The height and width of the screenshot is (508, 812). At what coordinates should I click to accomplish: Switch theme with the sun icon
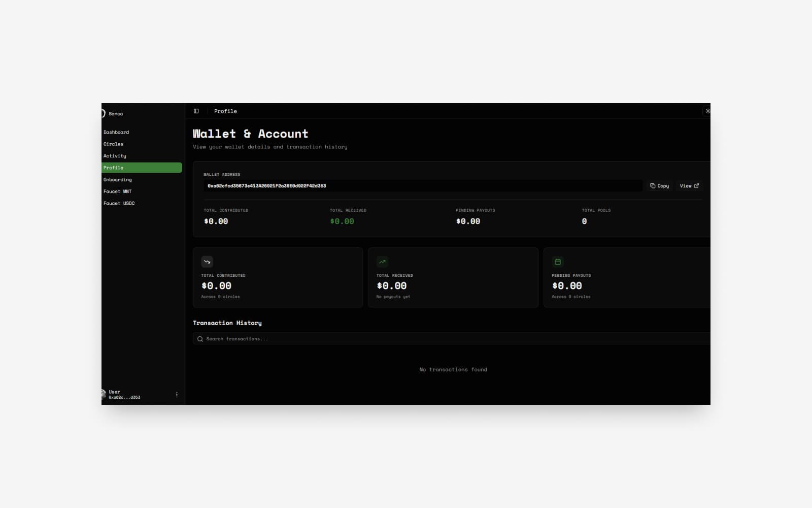click(x=707, y=111)
